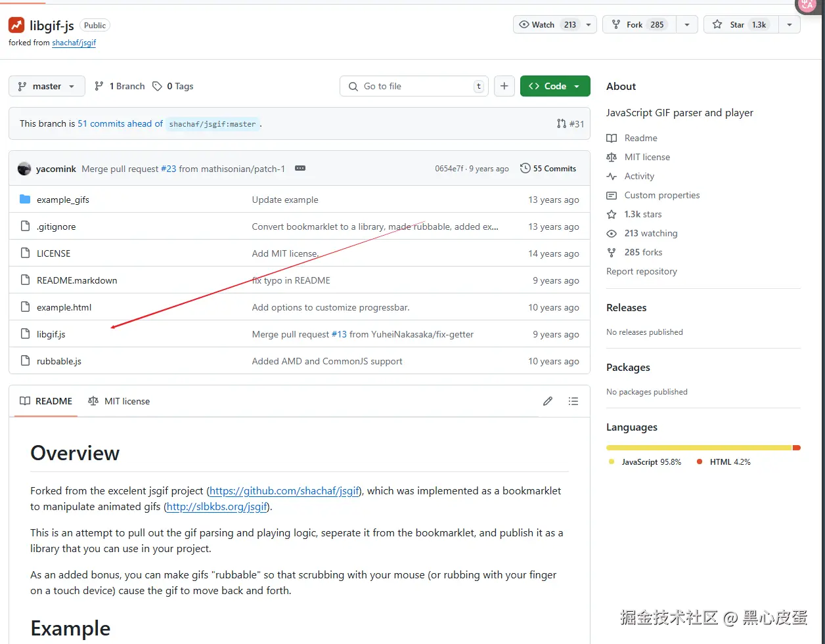Screen dimensions: 825x644
Task: Open Readme link in About sidebar
Action: (640, 138)
